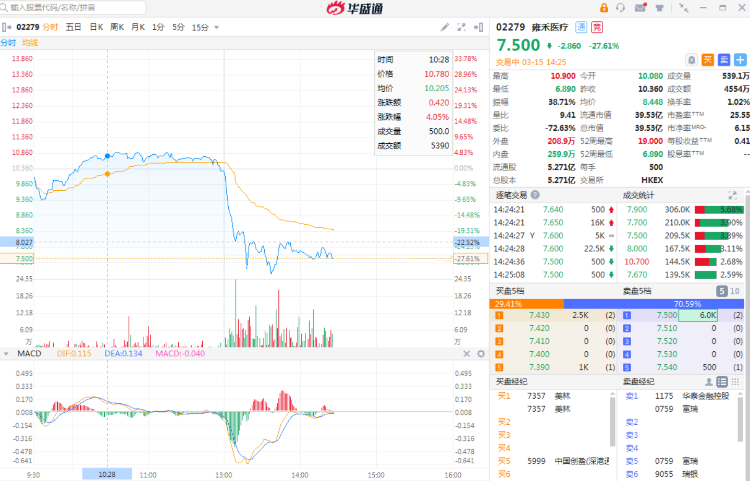Switch broker queue to grid view icon
Viewport: 750px width, 481px height.
pos(735,382)
